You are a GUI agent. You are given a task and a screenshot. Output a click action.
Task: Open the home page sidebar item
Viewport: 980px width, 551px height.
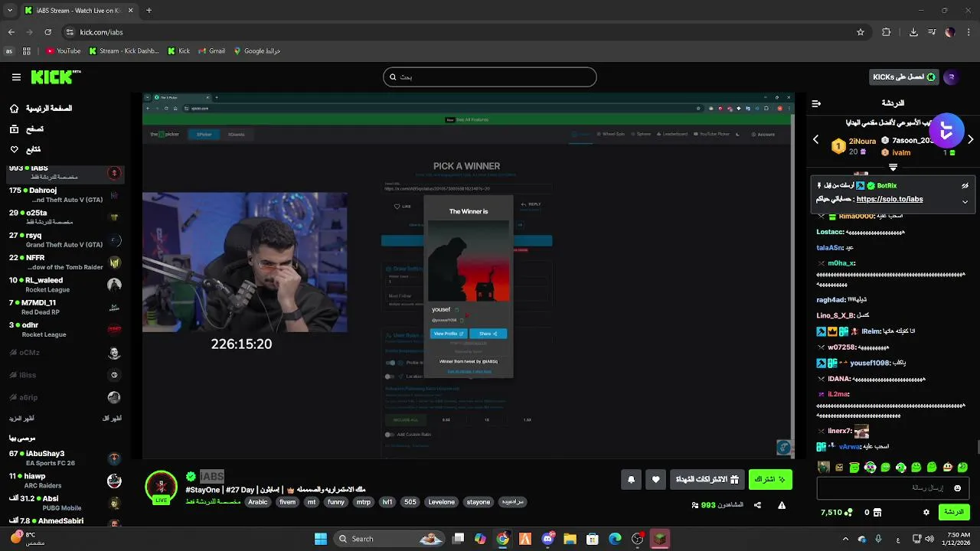41,109
